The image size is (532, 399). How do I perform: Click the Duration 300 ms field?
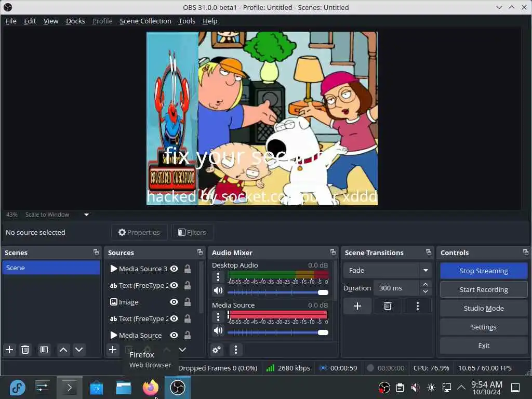tap(397, 288)
